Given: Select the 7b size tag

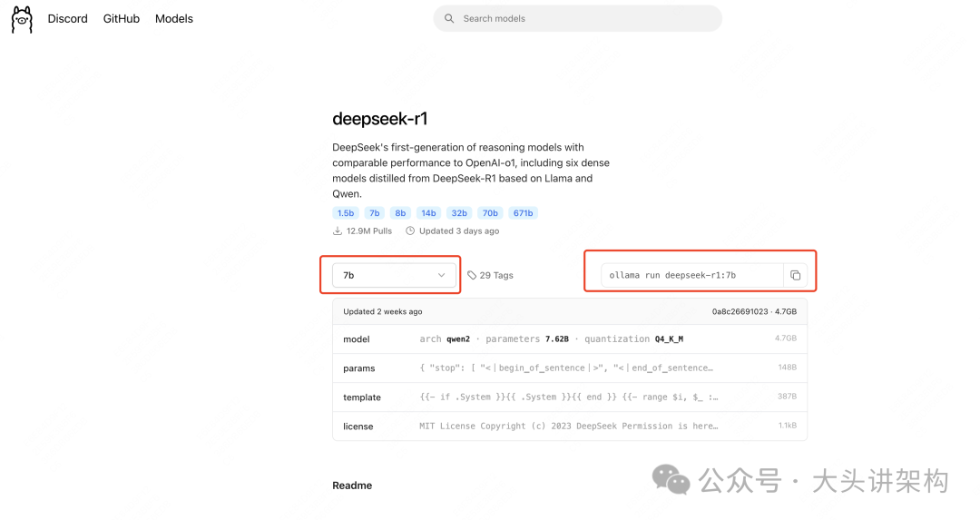Looking at the screenshot, I should [375, 213].
